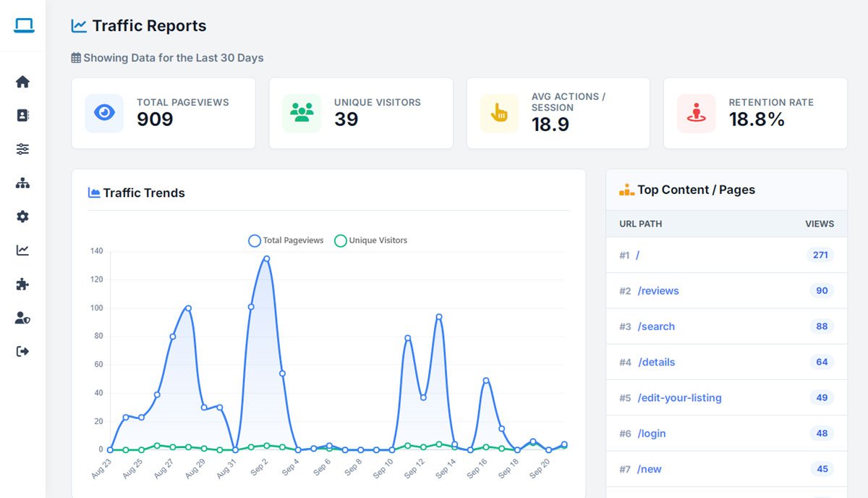Click the chart icon beside Traffic Reports

pyautogui.click(x=79, y=26)
